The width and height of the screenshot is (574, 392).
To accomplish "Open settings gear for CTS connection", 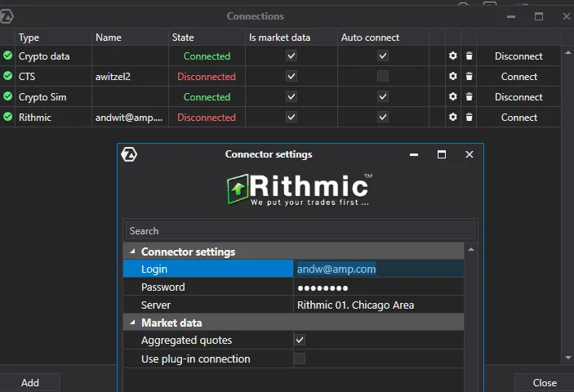I will [453, 77].
